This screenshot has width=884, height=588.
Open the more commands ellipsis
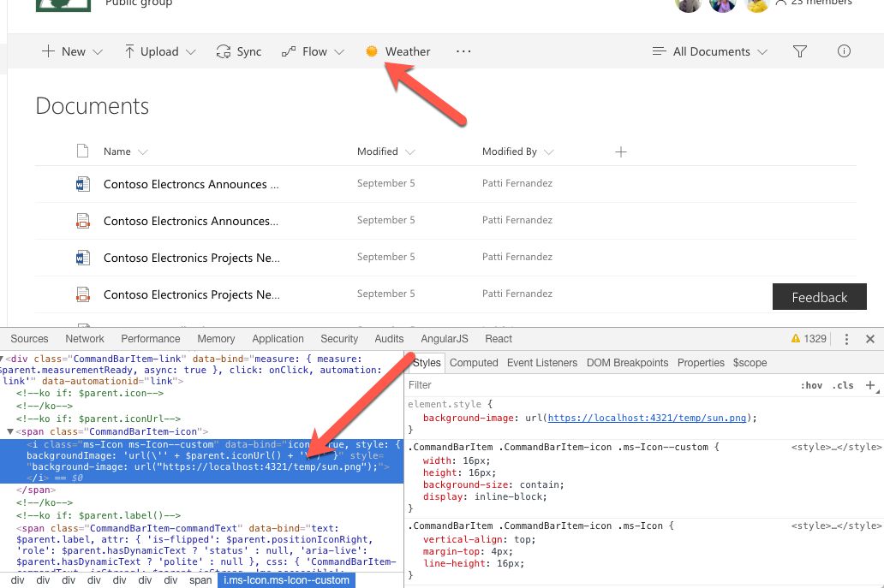tap(463, 51)
